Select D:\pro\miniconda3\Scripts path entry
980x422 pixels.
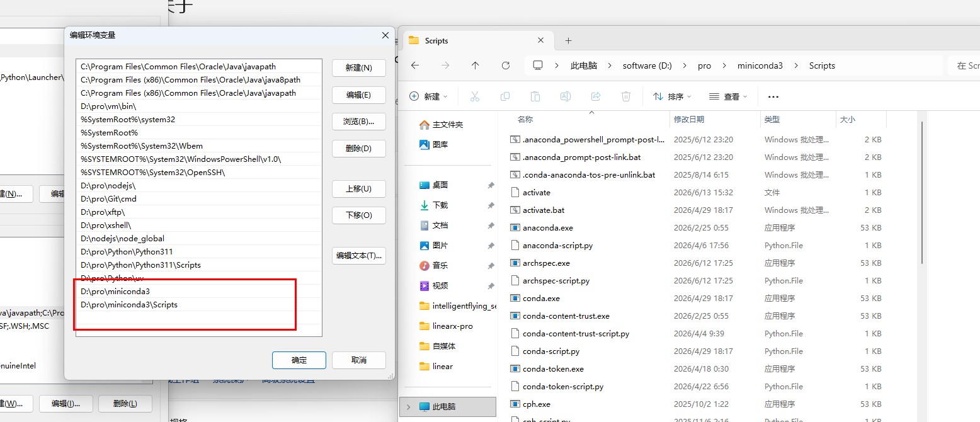pyautogui.click(x=199, y=305)
